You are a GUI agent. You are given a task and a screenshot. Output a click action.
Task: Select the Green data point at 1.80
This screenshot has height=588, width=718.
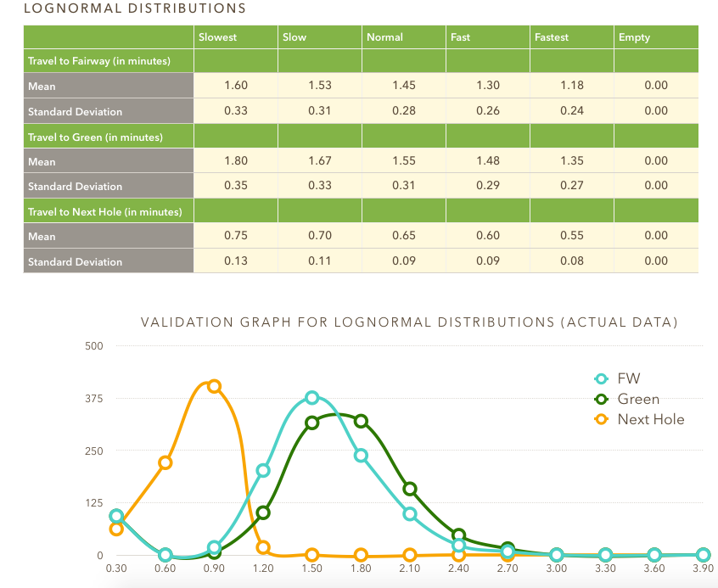tap(361, 422)
